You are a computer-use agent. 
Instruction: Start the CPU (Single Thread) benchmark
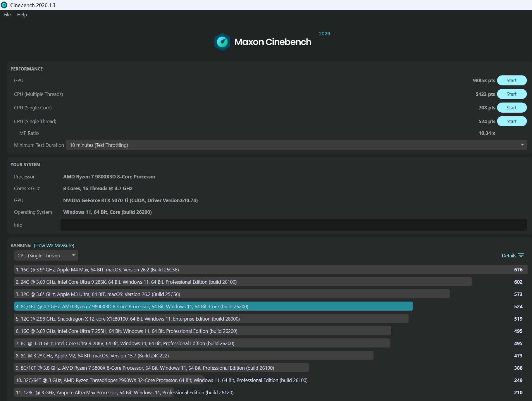(x=512, y=121)
